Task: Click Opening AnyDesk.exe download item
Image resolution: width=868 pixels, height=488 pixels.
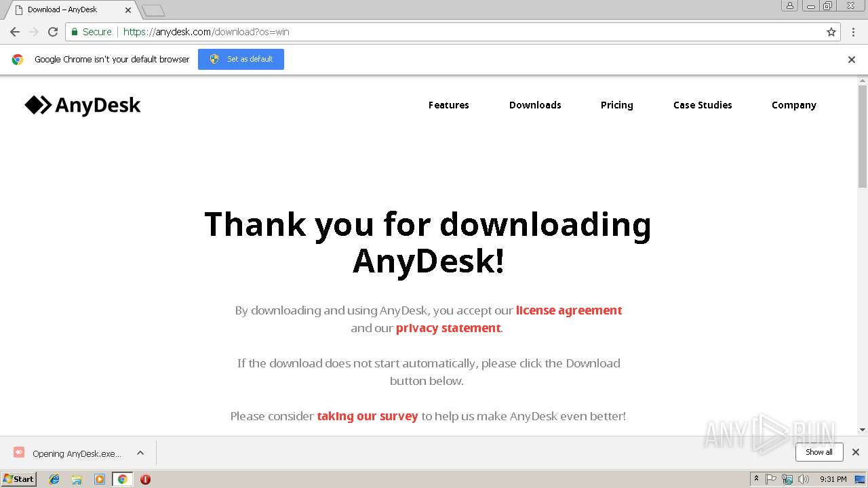Action: [77, 453]
